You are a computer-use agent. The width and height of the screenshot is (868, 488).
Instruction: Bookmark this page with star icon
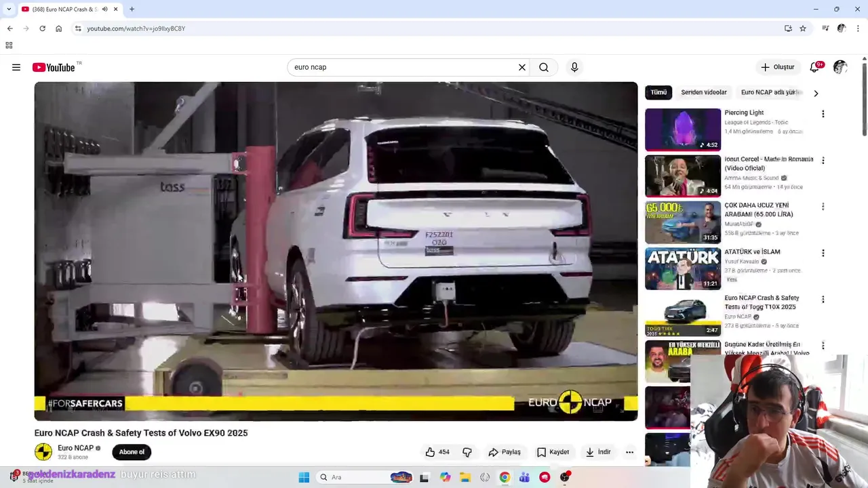pyautogui.click(x=803, y=28)
